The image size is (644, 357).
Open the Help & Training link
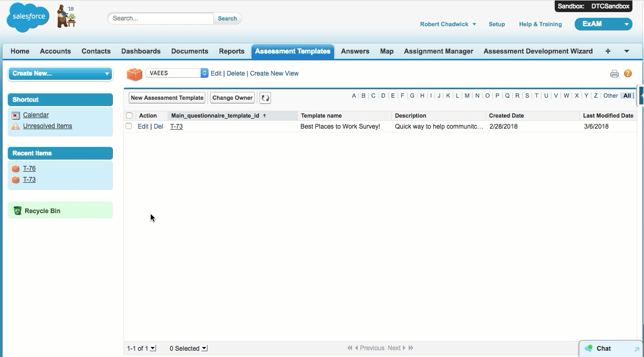coord(540,24)
